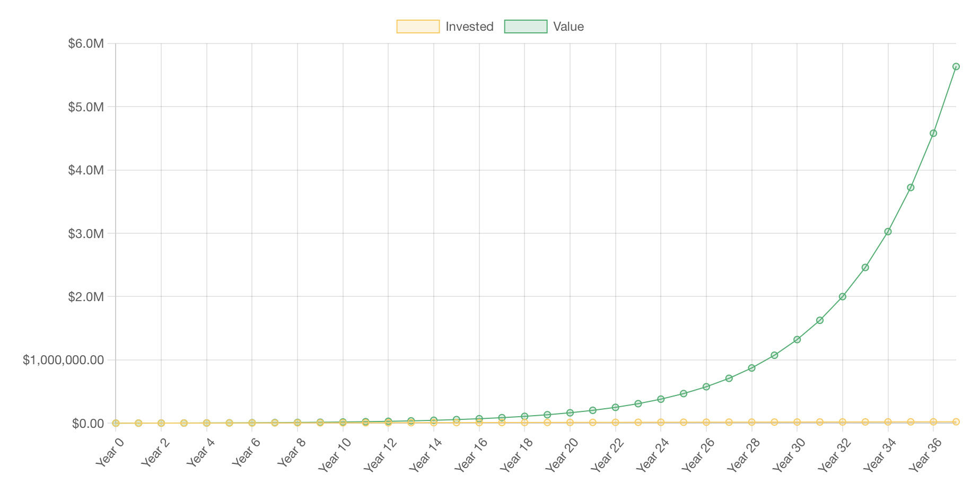This screenshot has width=980, height=492.
Task: Click Value data point at Year 30
Action: point(797,339)
